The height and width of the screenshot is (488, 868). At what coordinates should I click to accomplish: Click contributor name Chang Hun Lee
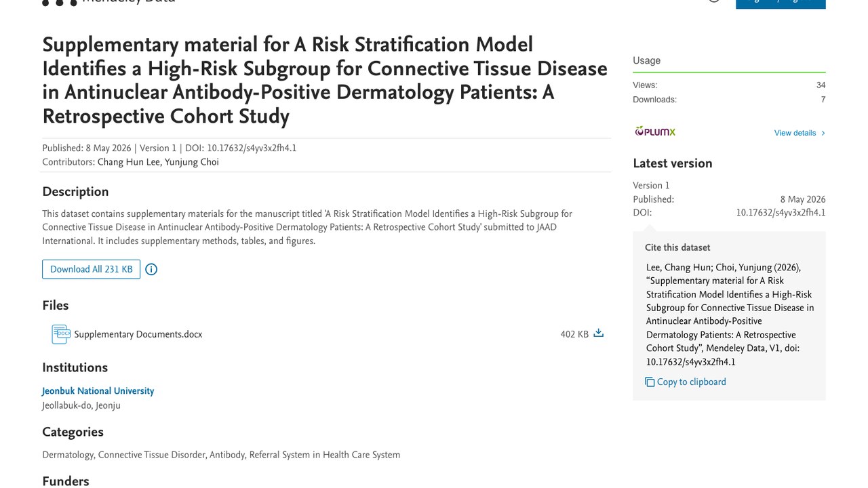click(129, 162)
